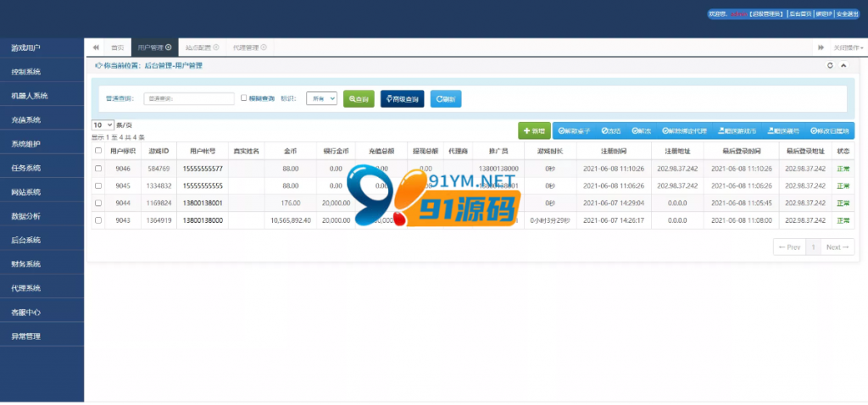
Task: Toggle the 模糊查询 fuzzy search checkbox
Action: tap(243, 98)
